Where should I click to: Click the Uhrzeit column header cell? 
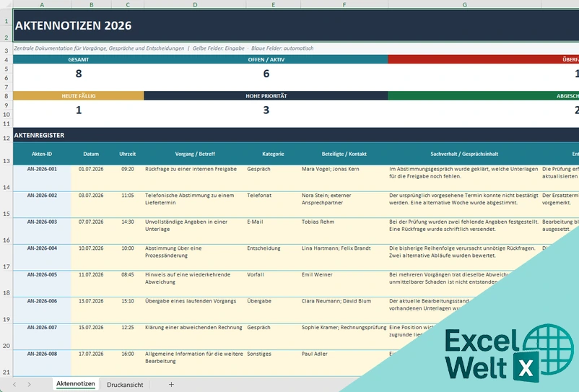[128, 154]
